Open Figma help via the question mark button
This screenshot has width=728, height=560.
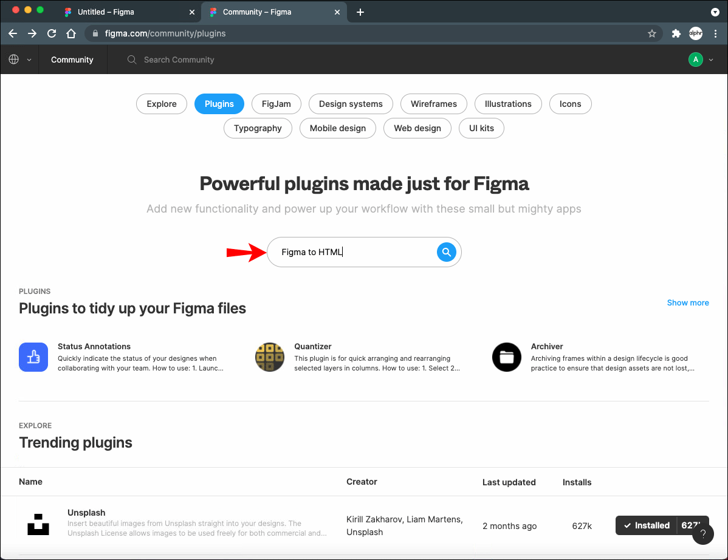pos(703,534)
